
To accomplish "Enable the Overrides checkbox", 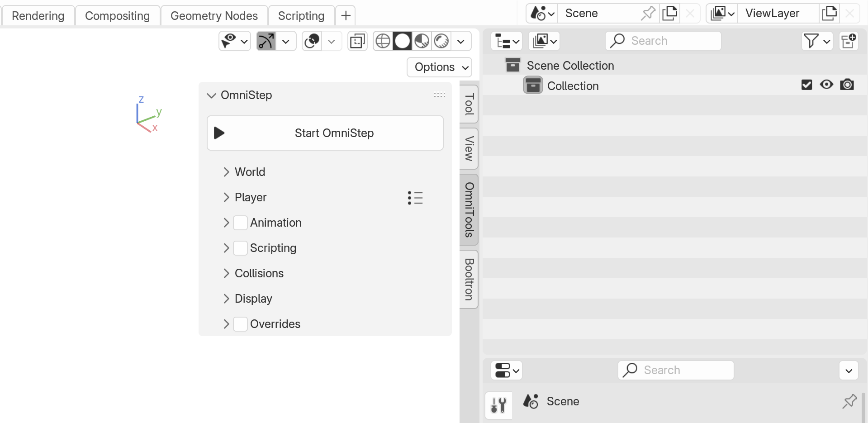I will (x=240, y=324).
